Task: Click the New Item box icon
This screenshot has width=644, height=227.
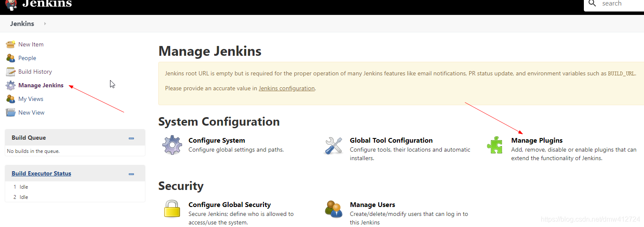Action: click(x=11, y=44)
